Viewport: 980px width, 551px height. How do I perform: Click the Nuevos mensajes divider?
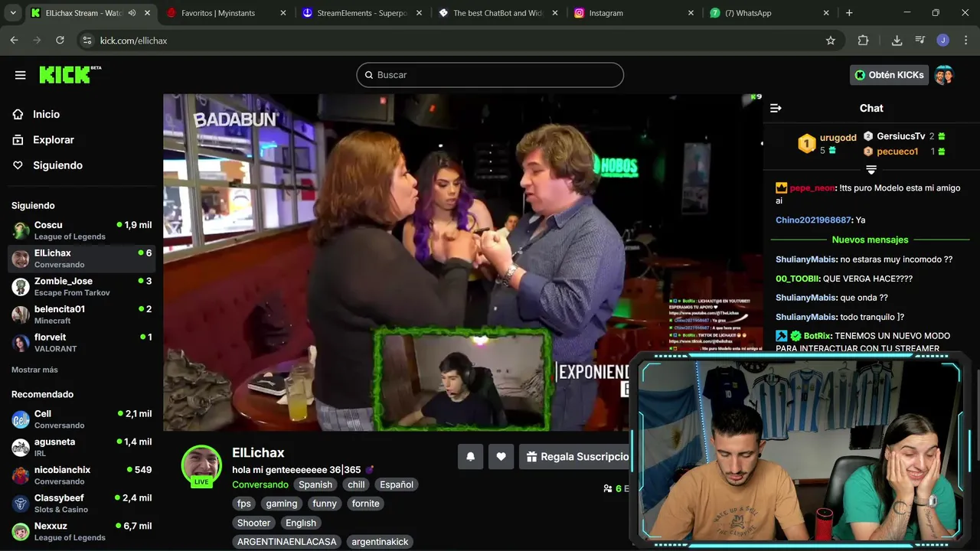[871, 240]
